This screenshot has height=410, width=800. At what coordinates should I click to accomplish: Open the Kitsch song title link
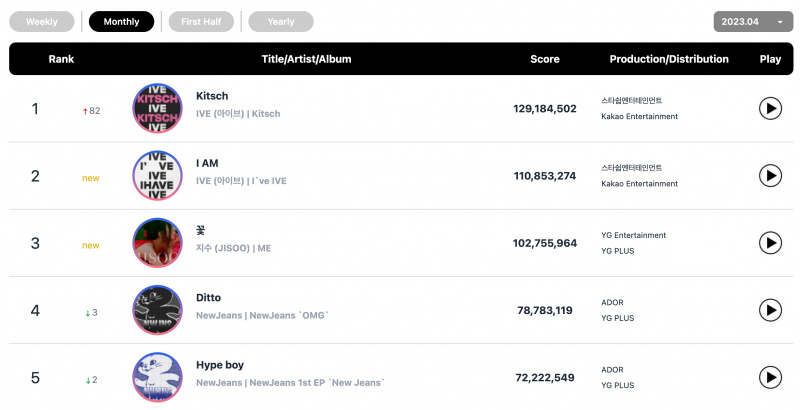[x=212, y=96]
